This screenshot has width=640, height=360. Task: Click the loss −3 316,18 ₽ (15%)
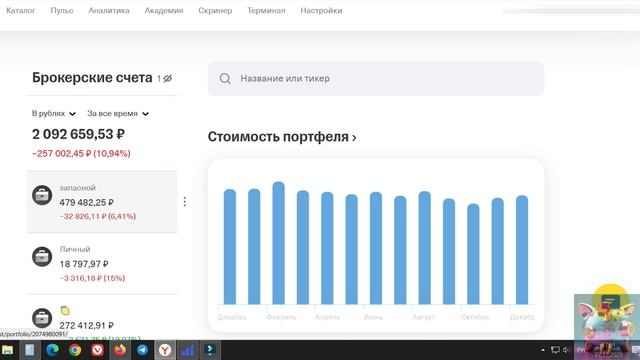pos(92,278)
